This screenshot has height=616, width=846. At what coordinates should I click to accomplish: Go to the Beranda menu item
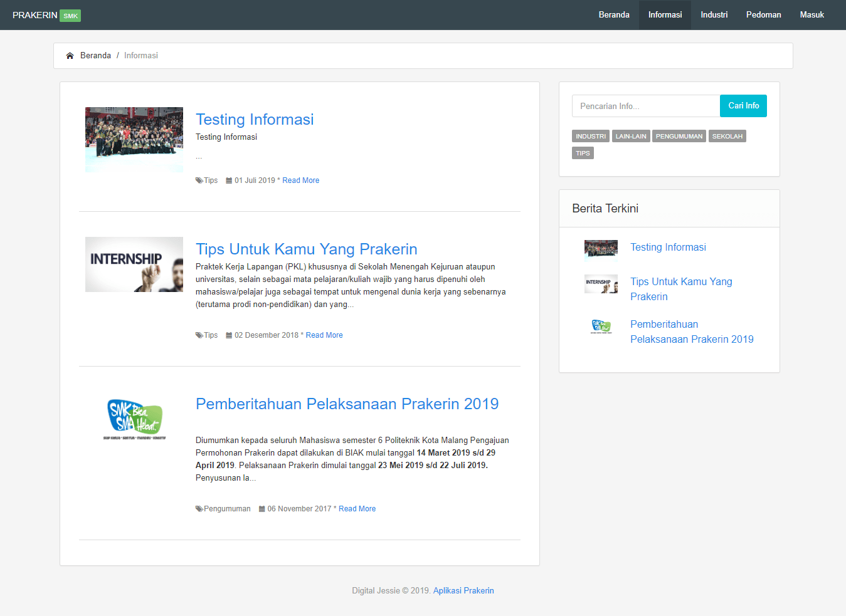click(x=613, y=15)
